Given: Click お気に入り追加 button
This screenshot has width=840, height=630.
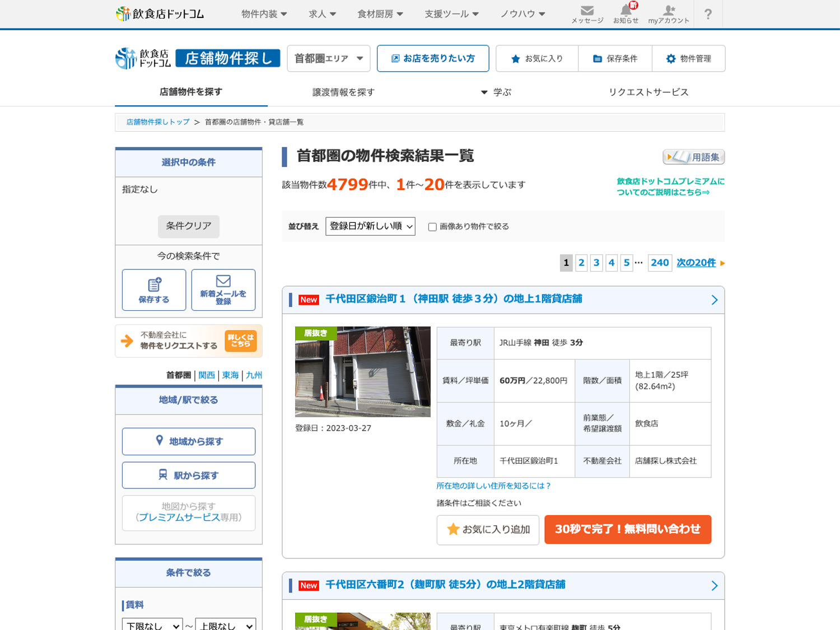Looking at the screenshot, I should (x=488, y=530).
